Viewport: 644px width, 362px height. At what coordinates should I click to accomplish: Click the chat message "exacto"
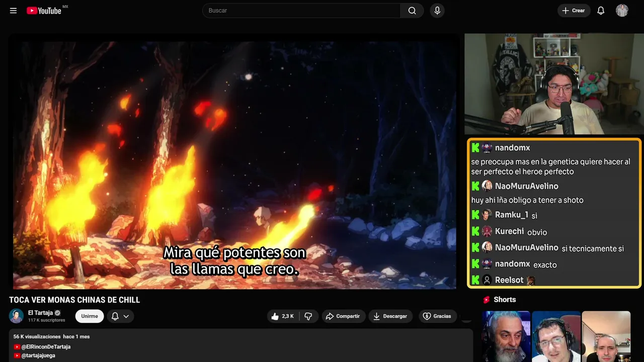(545, 264)
